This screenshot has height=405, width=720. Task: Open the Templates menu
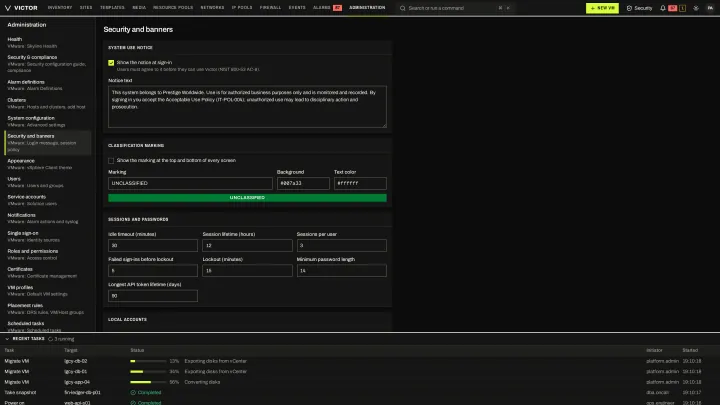[112, 8]
